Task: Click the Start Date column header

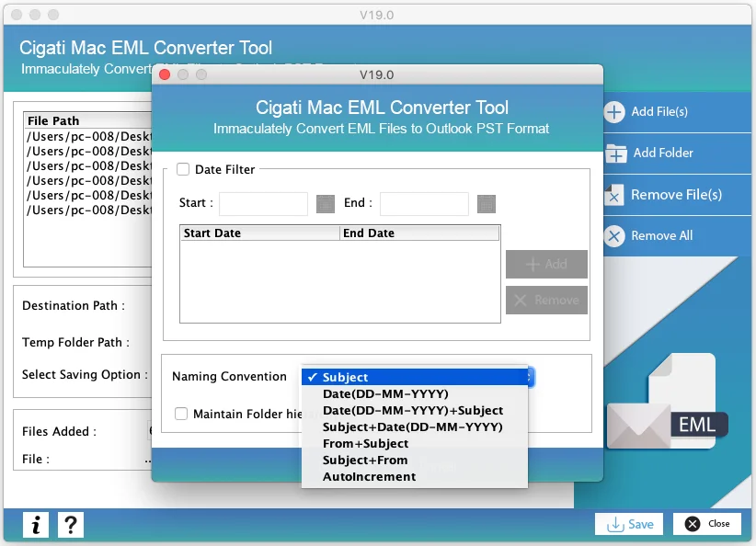Action: [260, 233]
